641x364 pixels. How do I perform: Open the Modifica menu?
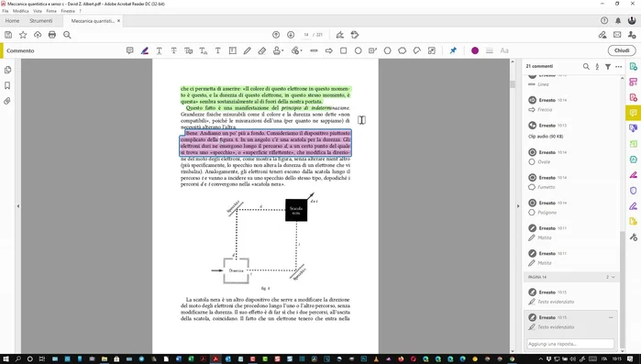pos(21,11)
